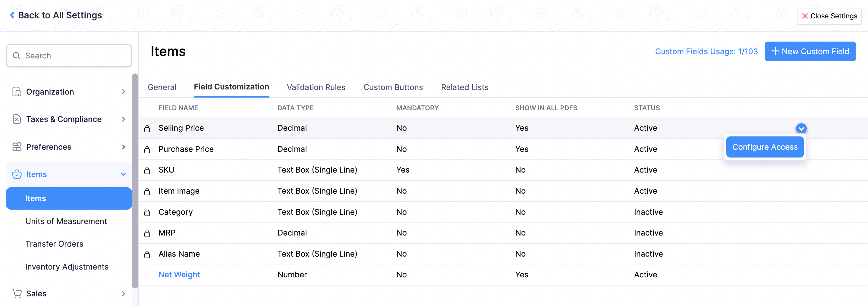This screenshot has width=868, height=306.
Task: Collapse the Items section in sidebar
Action: [x=124, y=174]
